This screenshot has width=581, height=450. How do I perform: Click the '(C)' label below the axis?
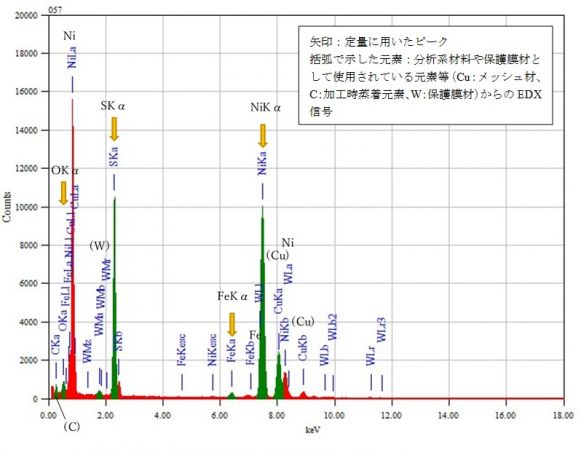click(72, 427)
